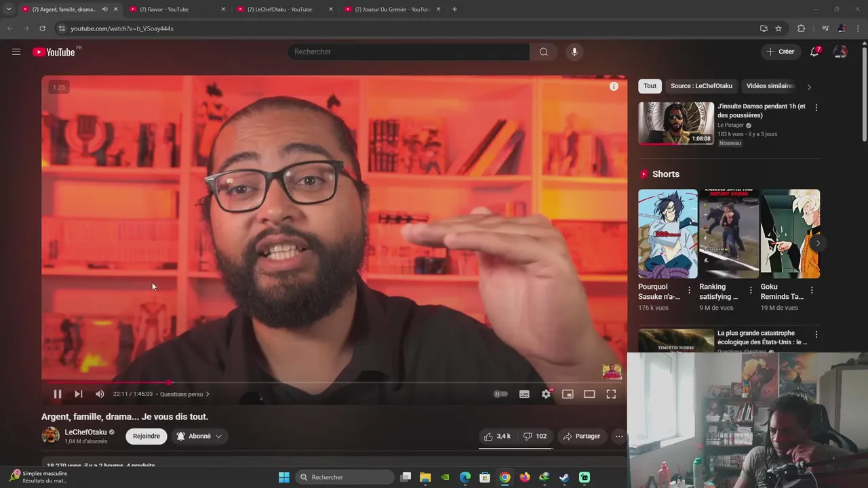Select the Vidéos similaires chip

(x=770, y=86)
